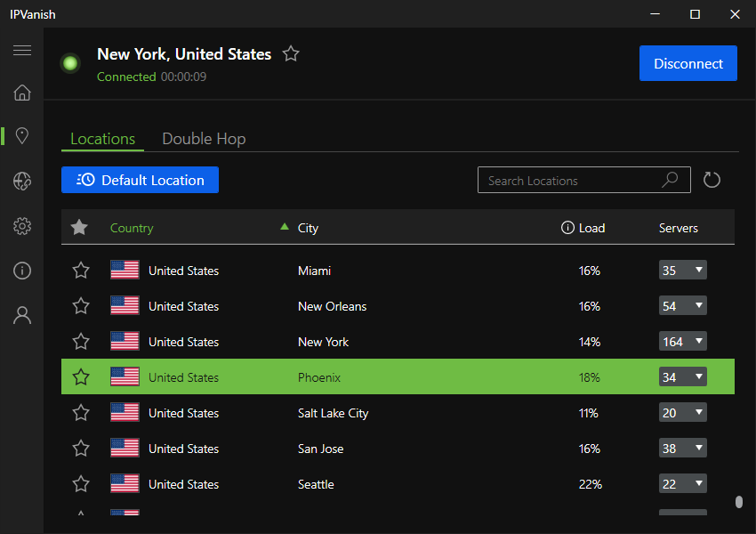This screenshot has width=756, height=534.
Task: Favorite the New York row star
Action: 81,342
